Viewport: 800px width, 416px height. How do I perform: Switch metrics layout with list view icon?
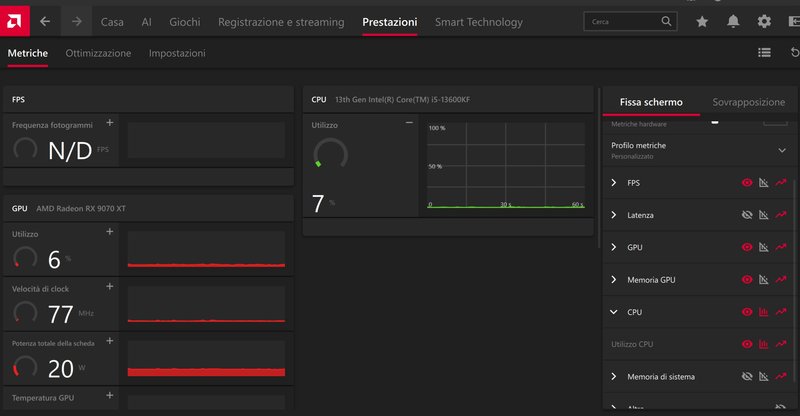point(764,53)
